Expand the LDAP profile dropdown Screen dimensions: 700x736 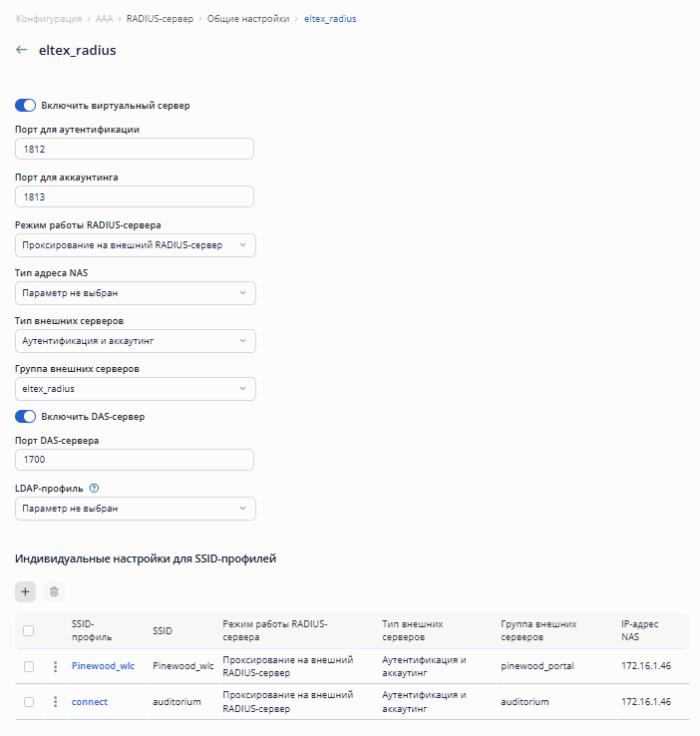click(x=136, y=509)
